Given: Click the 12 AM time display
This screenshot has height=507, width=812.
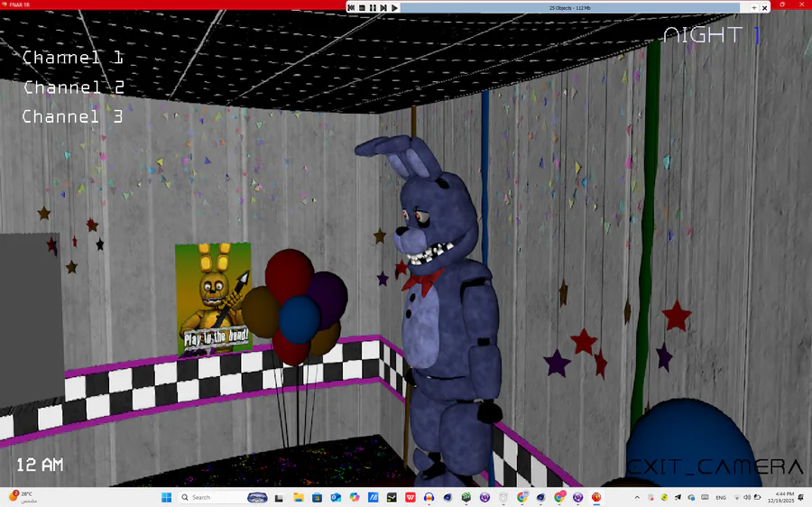Looking at the screenshot, I should point(40,466).
